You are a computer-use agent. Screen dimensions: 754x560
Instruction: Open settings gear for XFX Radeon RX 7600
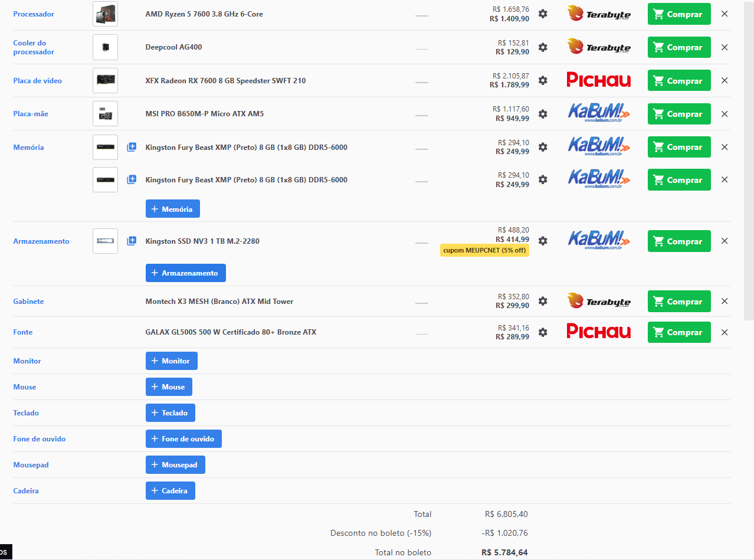(x=543, y=80)
